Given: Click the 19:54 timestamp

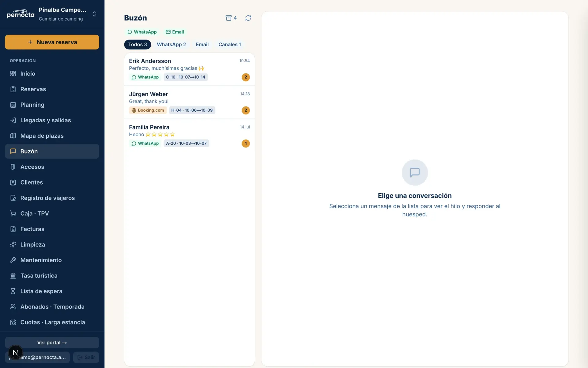Looking at the screenshot, I should point(244,61).
